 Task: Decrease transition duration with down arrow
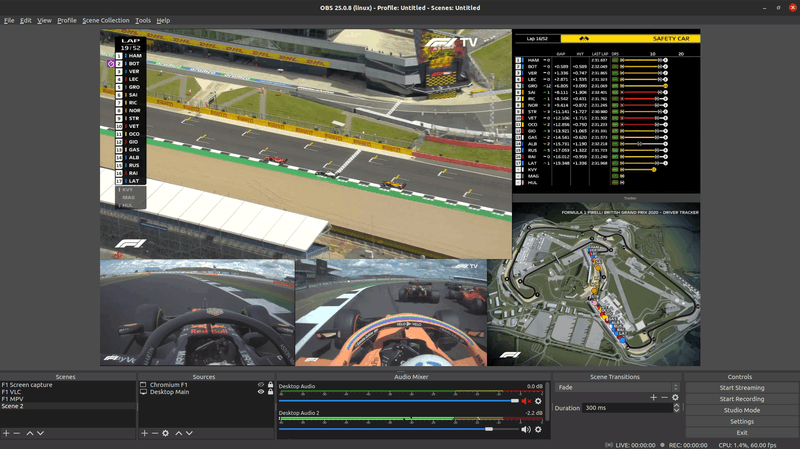677,410
